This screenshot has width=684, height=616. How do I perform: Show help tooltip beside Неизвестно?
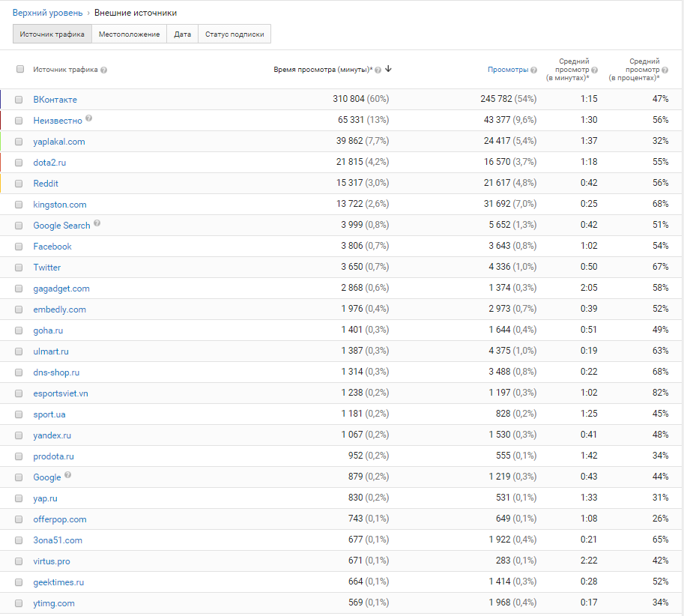[x=88, y=118]
